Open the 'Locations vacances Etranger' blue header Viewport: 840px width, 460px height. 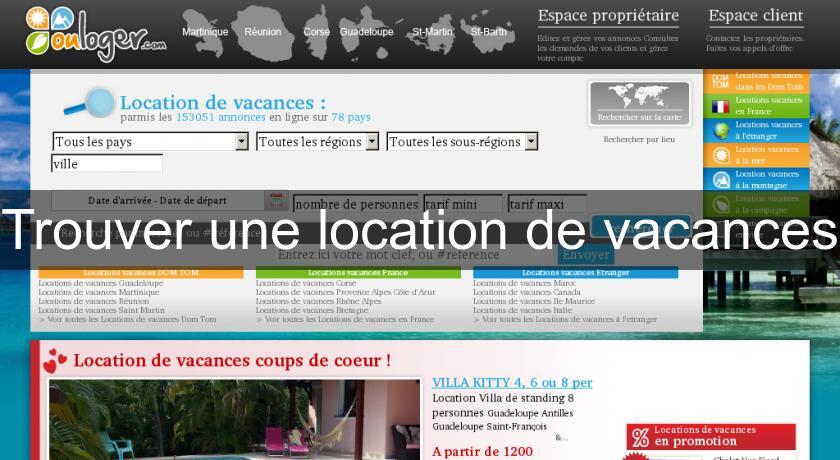coord(575,273)
